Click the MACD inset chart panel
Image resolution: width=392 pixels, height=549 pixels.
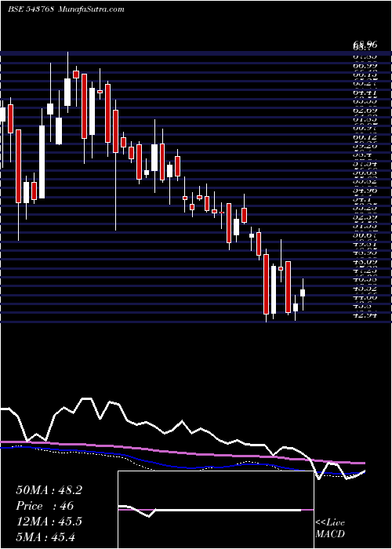coord(216,510)
